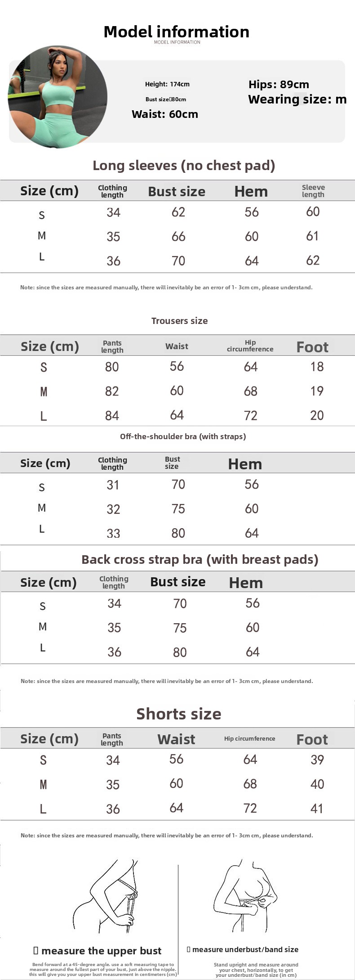
Task: Click the underbust measurement illustration
Action: pos(245,897)
